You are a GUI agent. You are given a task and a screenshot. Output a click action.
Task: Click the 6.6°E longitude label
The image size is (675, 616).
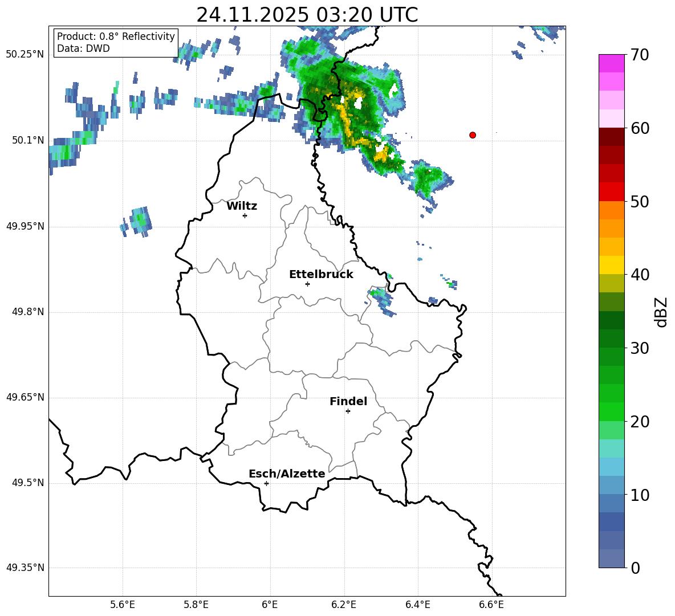pyautogui.click(x=491, y=605)
